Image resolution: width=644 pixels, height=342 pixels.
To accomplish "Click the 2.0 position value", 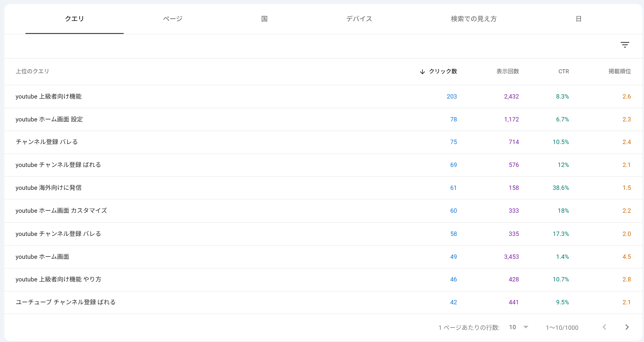I will point(627,234).
